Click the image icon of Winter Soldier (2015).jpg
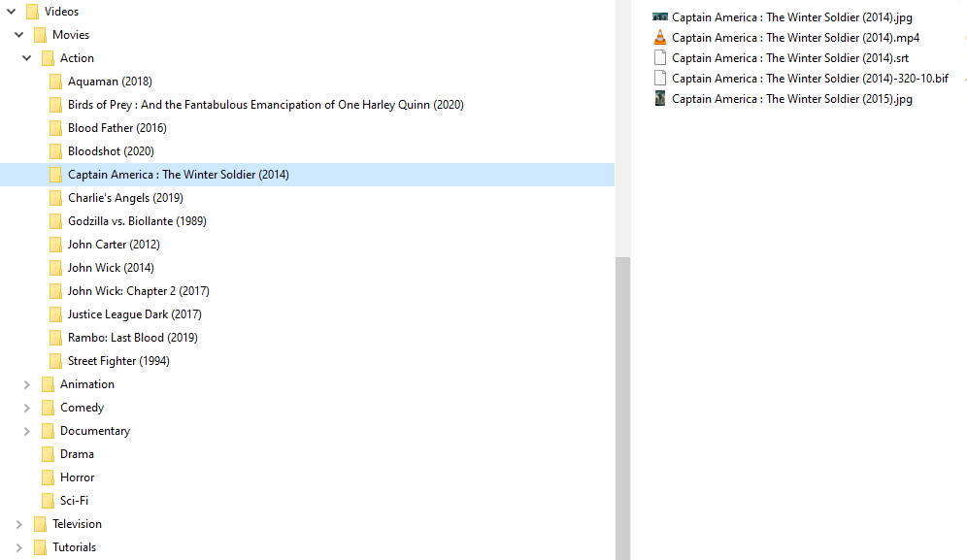967x560 pixels. tap(660, 99)
